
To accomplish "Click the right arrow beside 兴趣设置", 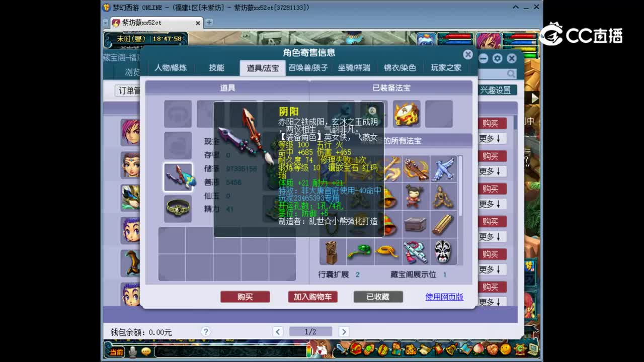I will point(534,98).
